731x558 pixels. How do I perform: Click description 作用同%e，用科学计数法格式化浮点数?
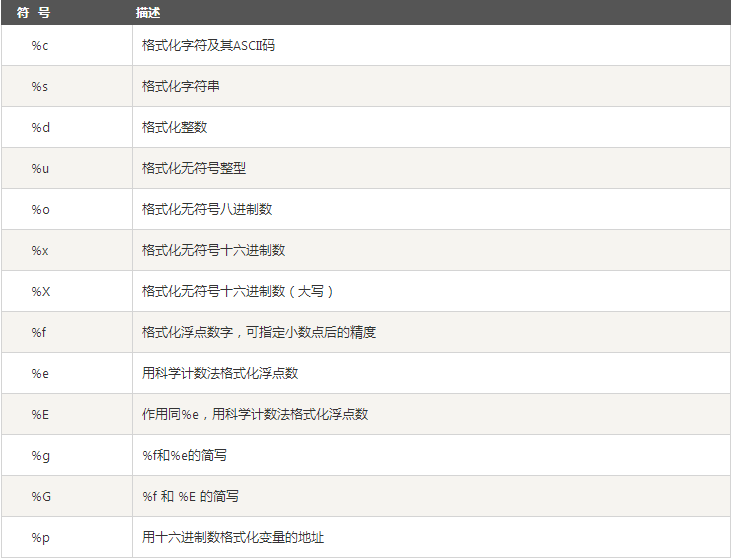255,414
